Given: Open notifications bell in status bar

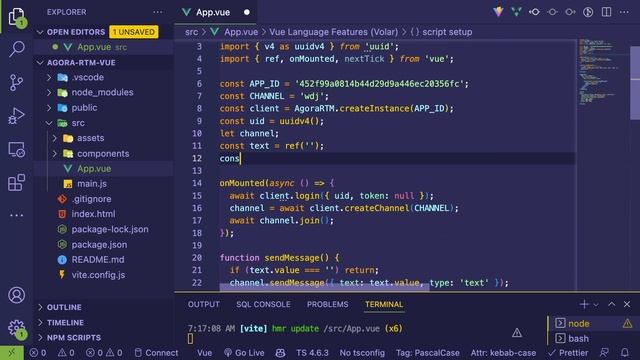Looking at the screenshot, I should pos(625,353).
